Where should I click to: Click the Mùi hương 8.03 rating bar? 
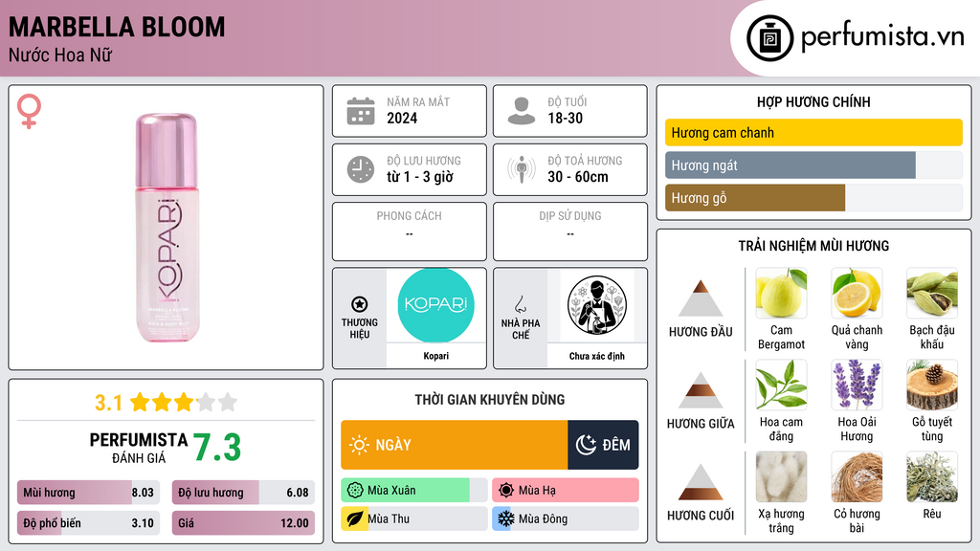[89, 493]
